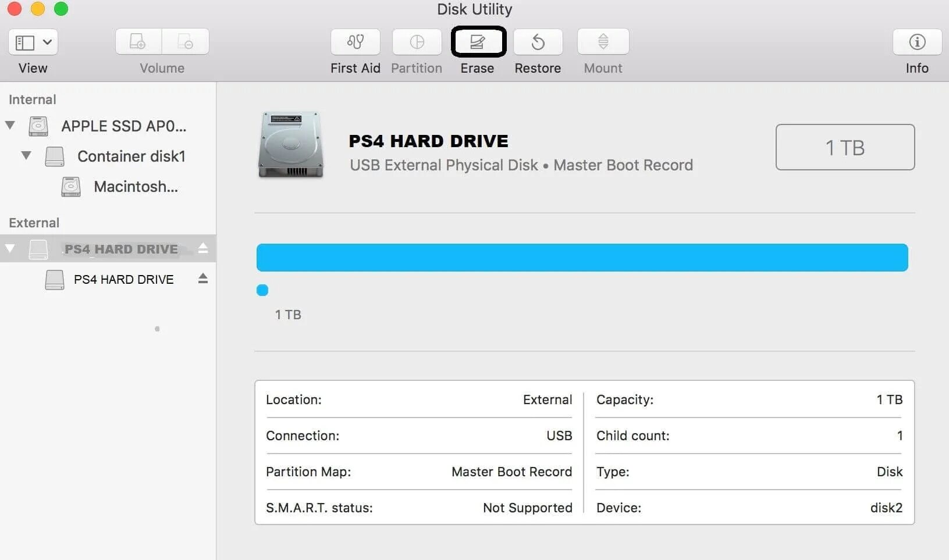This screenshot has height=560, width=949.
Task: Run First Aid on the disk
Action: (356, 42)
